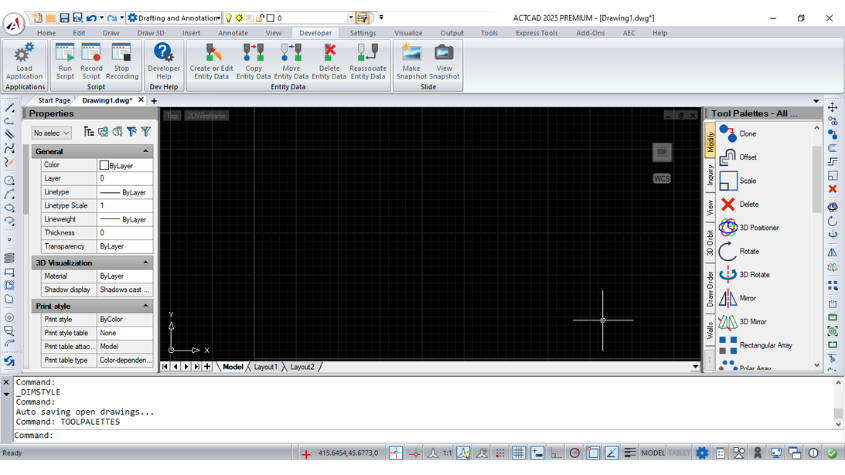Click Reassociate Entity Data
The height and width of the screenshot is (475, 845).
(x=368, y=61)
